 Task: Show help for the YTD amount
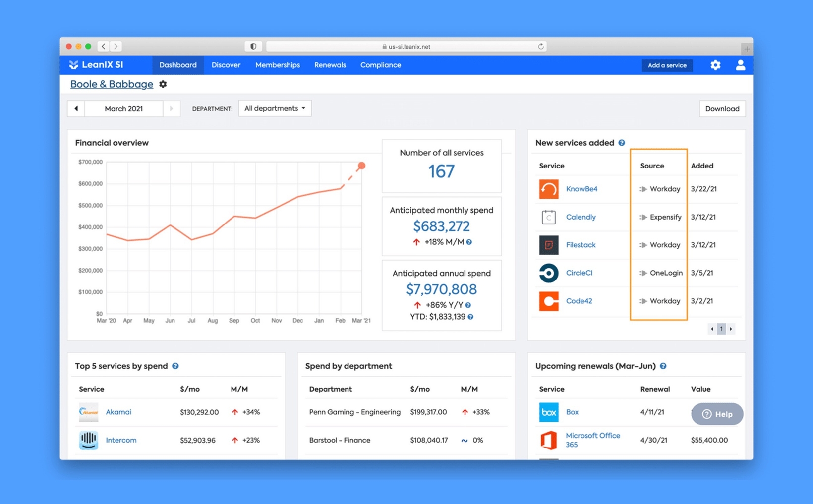pos(470,317)
